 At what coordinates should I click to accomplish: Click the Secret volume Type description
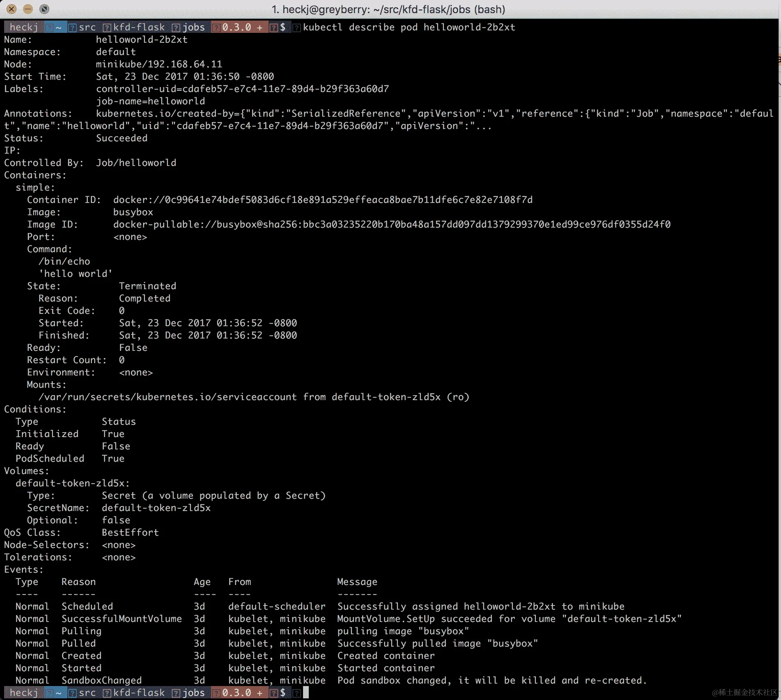214,495
